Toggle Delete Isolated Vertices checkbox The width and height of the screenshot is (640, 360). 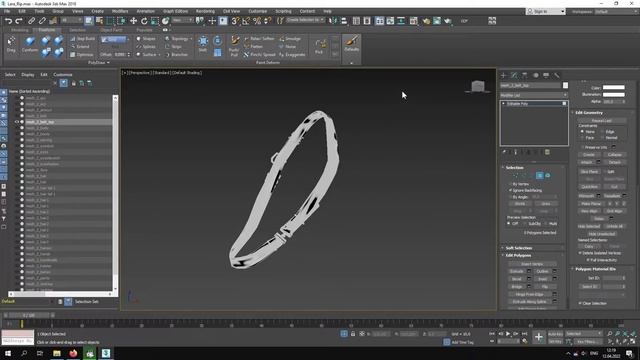coord(580,253)
